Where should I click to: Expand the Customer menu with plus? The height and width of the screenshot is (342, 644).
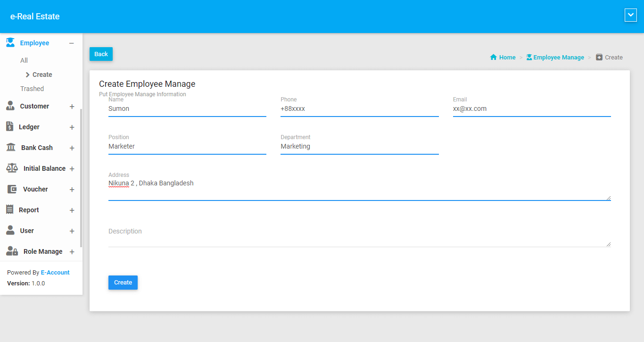(x=72, y=107)
